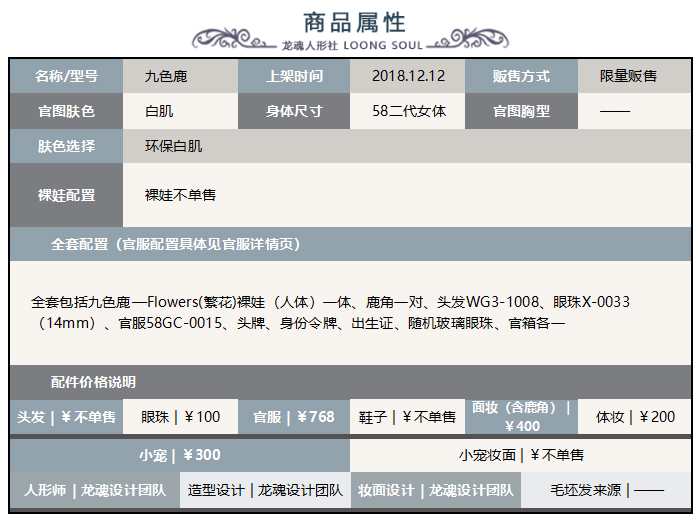Select the 全套配置 section header

tap(175, 243)
